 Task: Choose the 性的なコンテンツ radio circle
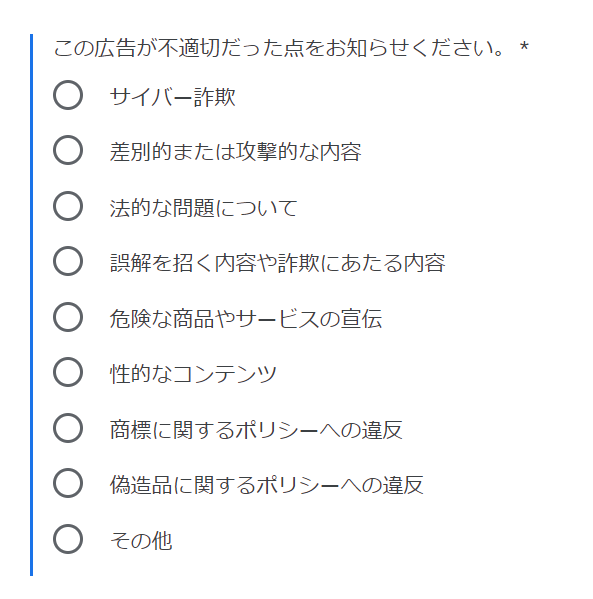point(68,372)
